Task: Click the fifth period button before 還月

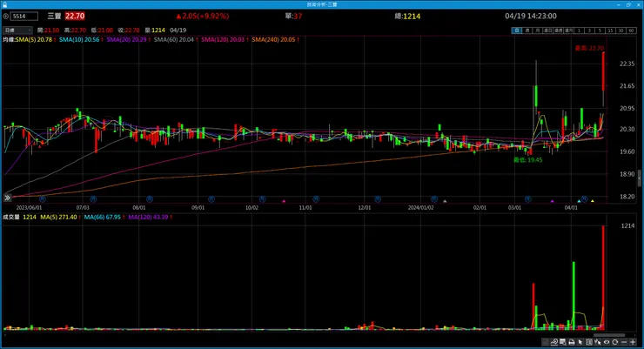Action: click(x=558, y=30)
